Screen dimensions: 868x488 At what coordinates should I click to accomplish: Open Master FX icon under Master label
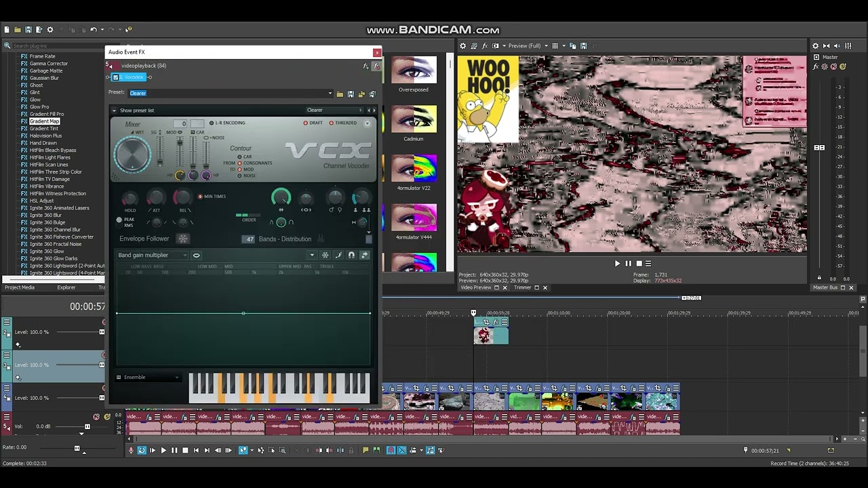click(816, 66)
